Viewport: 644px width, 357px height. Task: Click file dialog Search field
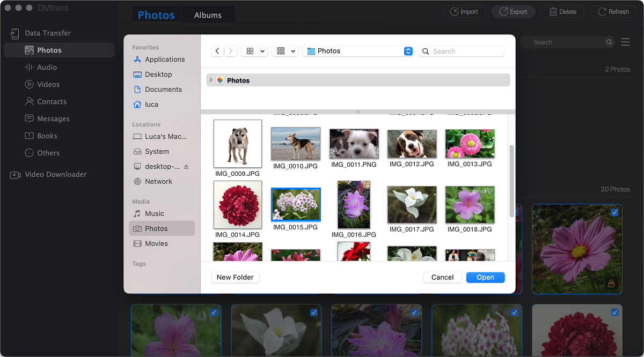coord(462,51)
